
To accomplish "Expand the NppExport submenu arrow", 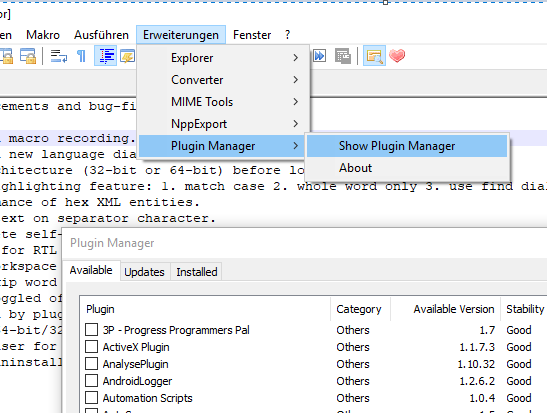I will coord(295,124).
